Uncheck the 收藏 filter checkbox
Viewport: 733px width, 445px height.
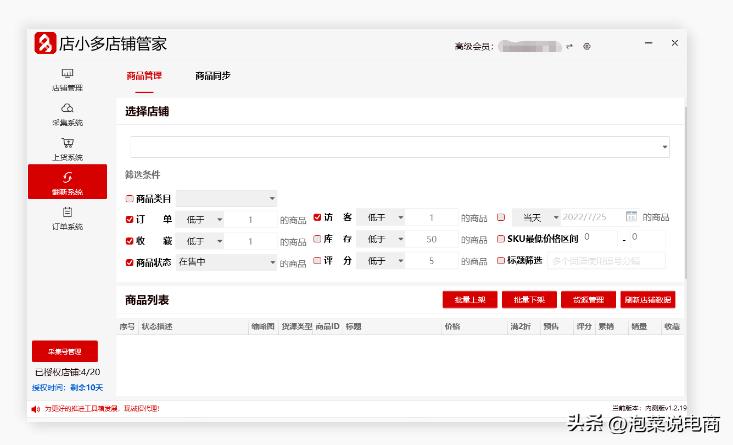[129, 241]
